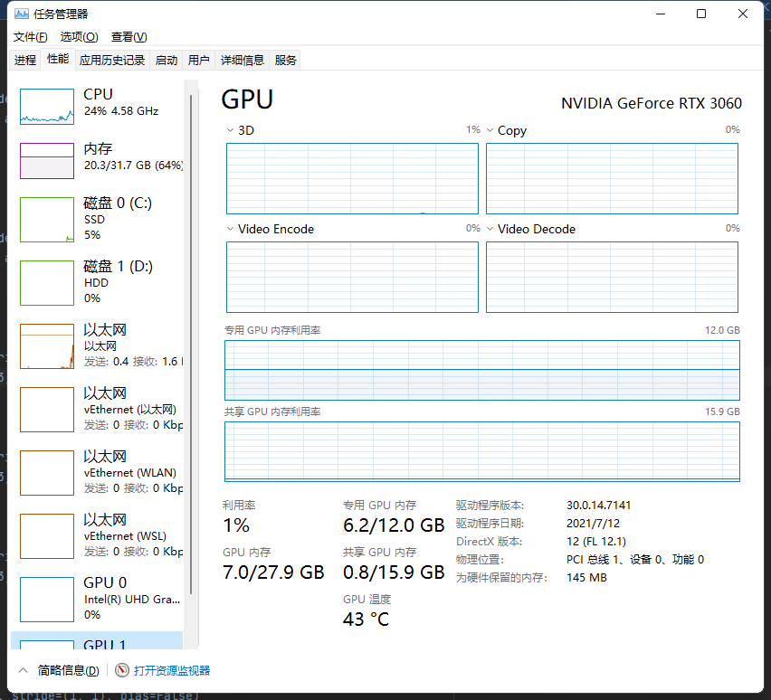771x700 pixels.
Task: Open the Disk 0 (C:) SSD graph thumbnail
Action: click(47, 220)
